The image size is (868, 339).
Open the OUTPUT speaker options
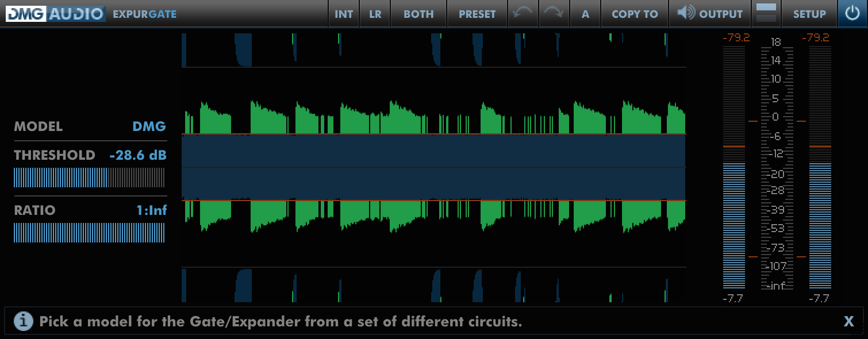coord(710,14)
